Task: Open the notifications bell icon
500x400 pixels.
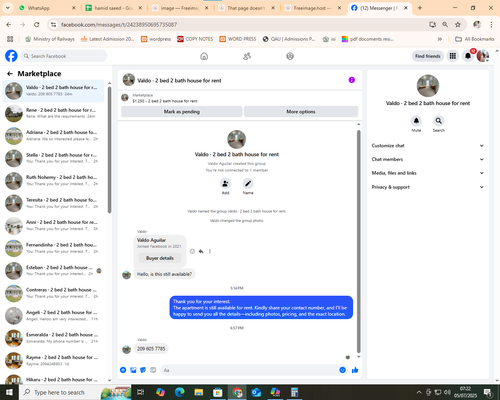Action: point(468,56)
